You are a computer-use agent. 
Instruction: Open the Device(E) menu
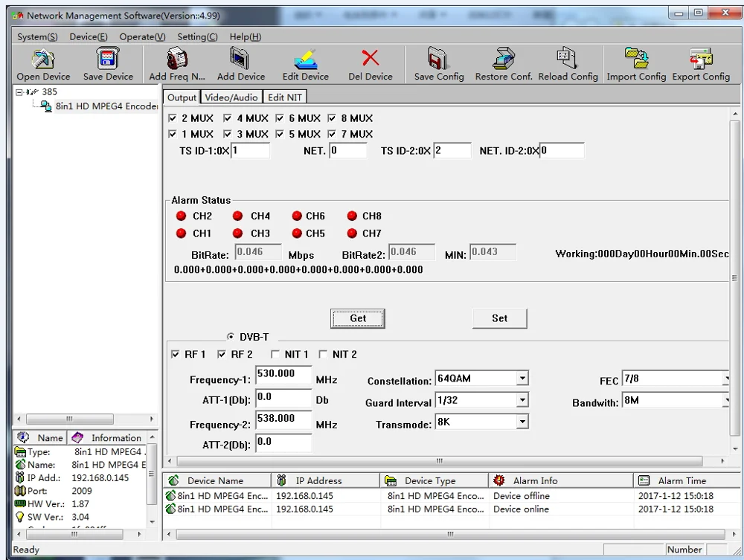point(89,37)
